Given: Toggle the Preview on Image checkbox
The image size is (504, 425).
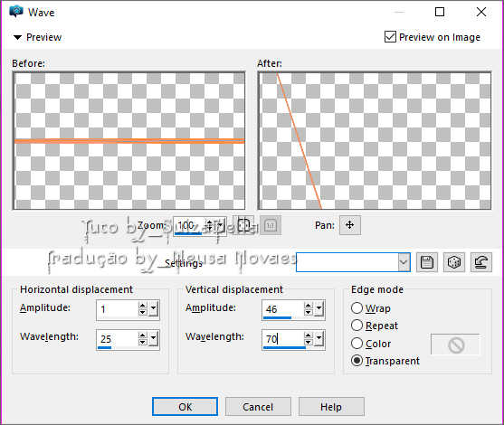Looking at the screenshot, I should [x=390, y=37].
